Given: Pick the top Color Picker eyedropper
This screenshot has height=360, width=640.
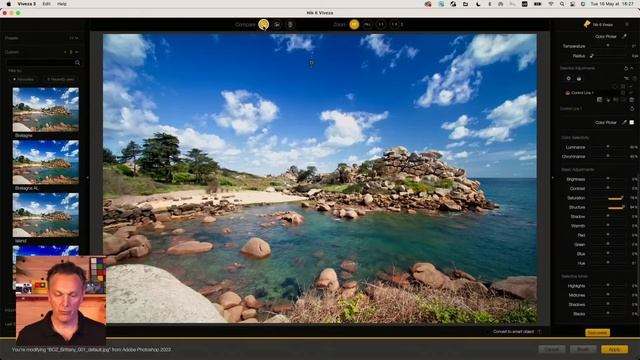Looking at the screenshot, I should point(624,36).
